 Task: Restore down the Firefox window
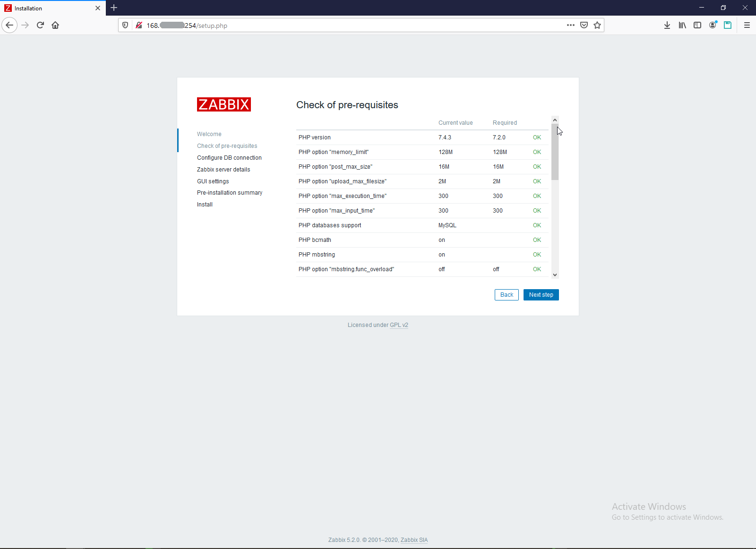click(x=723, y=8)
